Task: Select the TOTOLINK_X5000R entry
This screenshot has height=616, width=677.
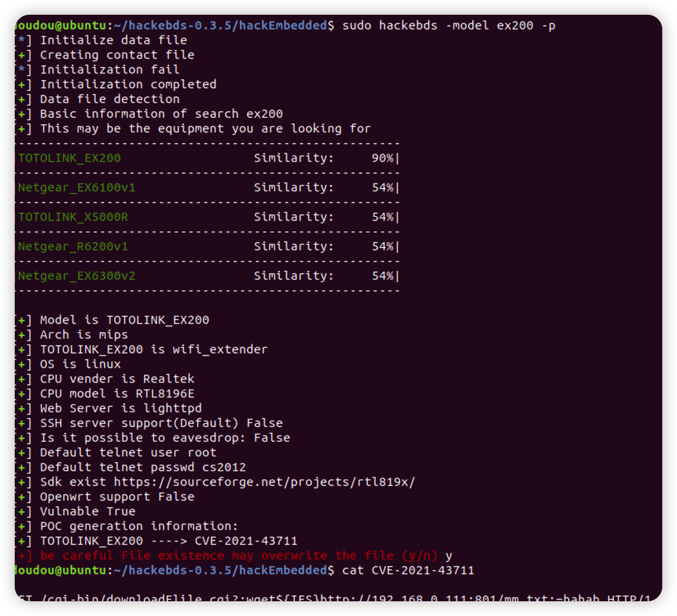Action: (73, 217)
